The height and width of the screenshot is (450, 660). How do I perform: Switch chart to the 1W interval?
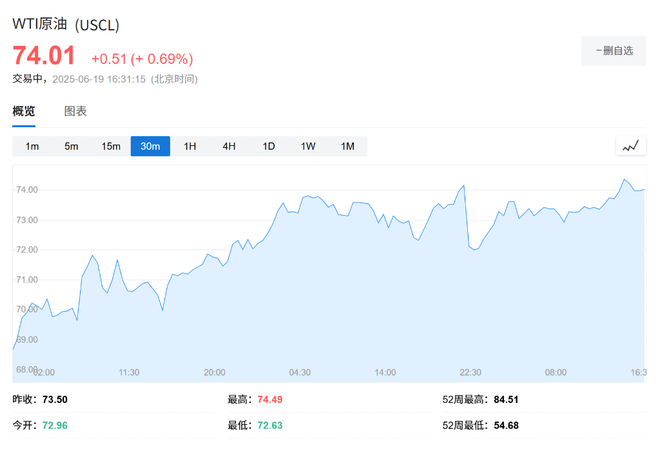[308, 146]
